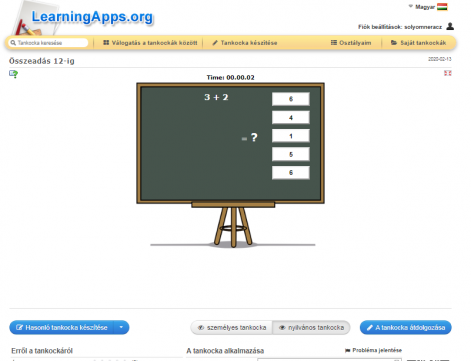This screenshot has height=361, width=471.
Task: Open the green question mark hint icon
Action: click(x=13, y=74)
